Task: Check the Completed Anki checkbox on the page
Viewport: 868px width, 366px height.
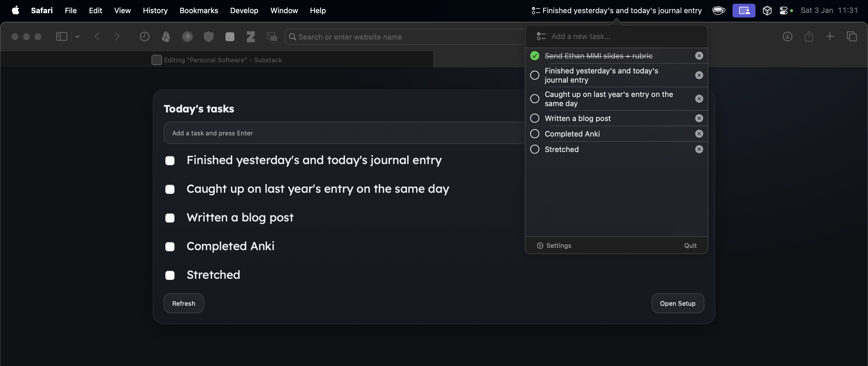Action: coord(170,246)
